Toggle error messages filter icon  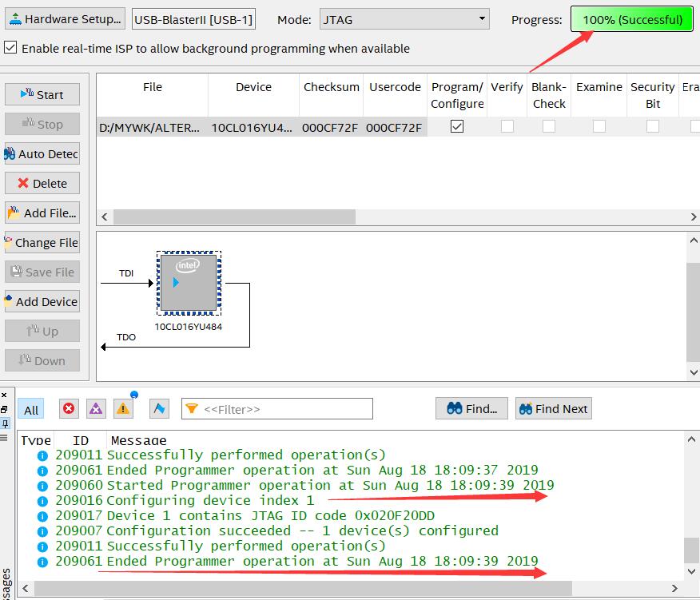[69, 408]
